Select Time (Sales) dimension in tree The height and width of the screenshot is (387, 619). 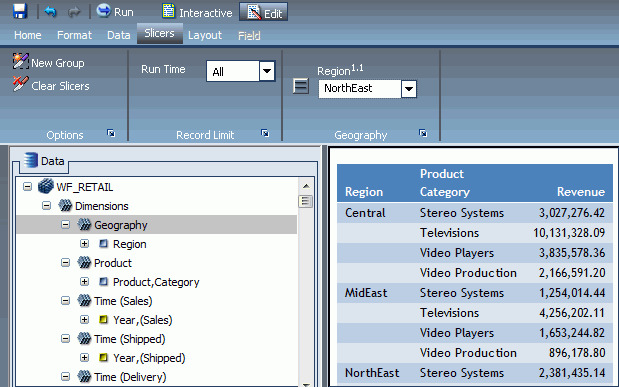[123, 301]
